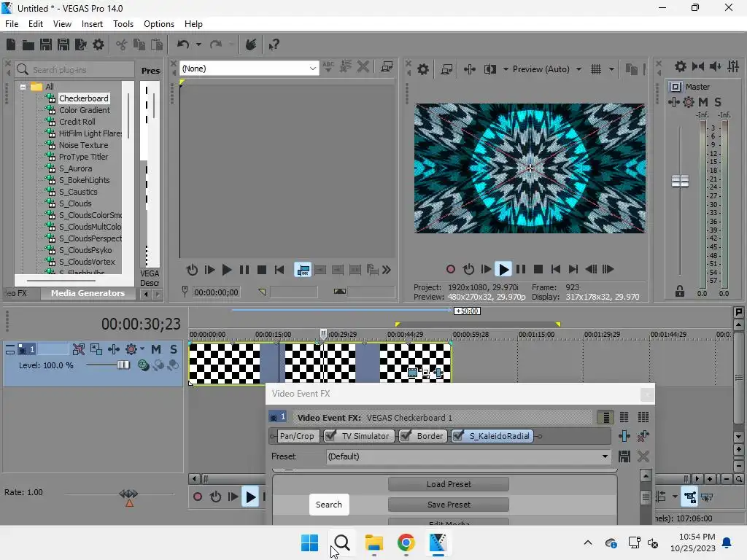Click the track 1 automation settings gear

point(131,349)
